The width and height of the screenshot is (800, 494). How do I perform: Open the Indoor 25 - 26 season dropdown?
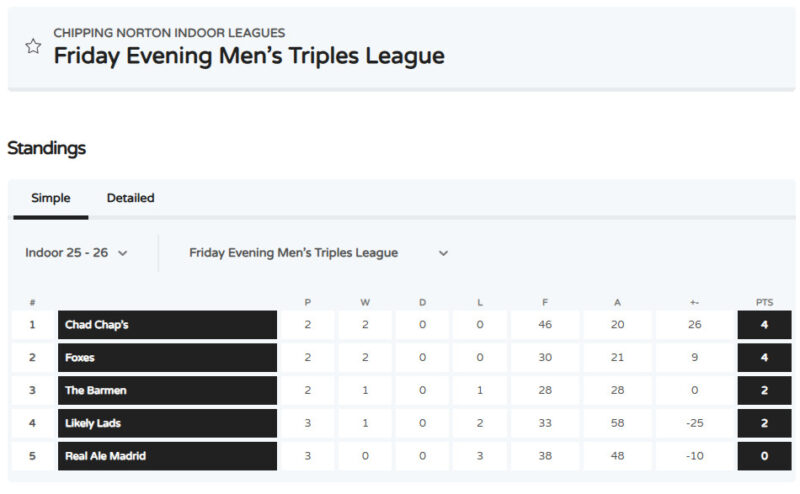[x=76, y=253]
